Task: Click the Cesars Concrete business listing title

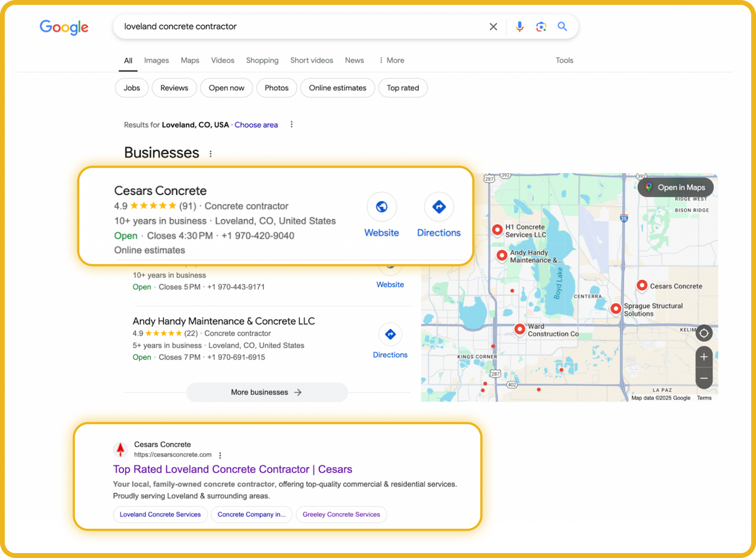Action: 160,191
